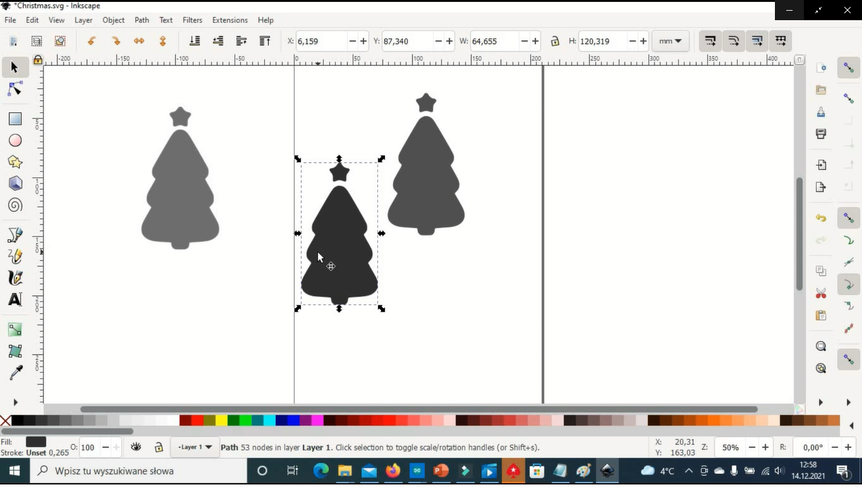Click Select all in all layers icon
This screenshot has height=504, width=862.
tap(37, 41)
